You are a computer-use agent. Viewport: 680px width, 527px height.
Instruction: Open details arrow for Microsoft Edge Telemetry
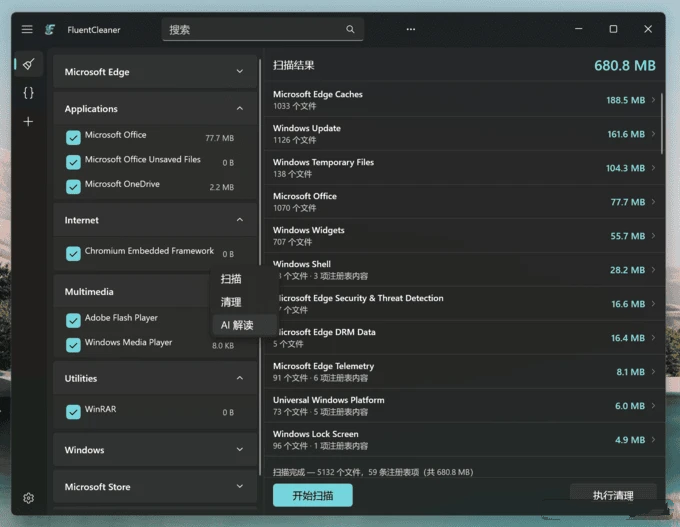tap(653, 372)
